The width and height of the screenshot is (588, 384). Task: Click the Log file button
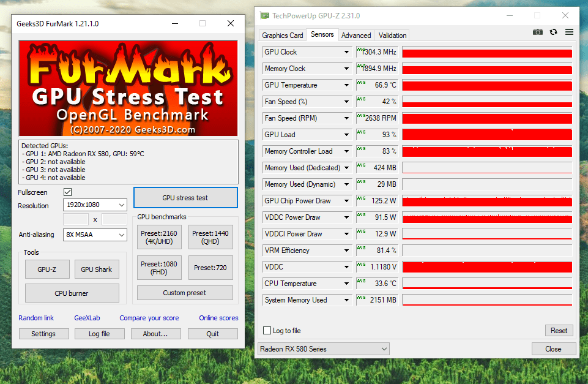pyautogui.click(x=99, y=334)
